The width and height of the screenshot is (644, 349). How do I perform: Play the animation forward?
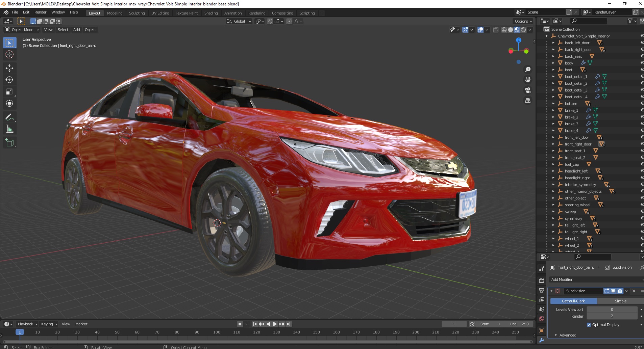pyautogui.click(x=275, y=324)
